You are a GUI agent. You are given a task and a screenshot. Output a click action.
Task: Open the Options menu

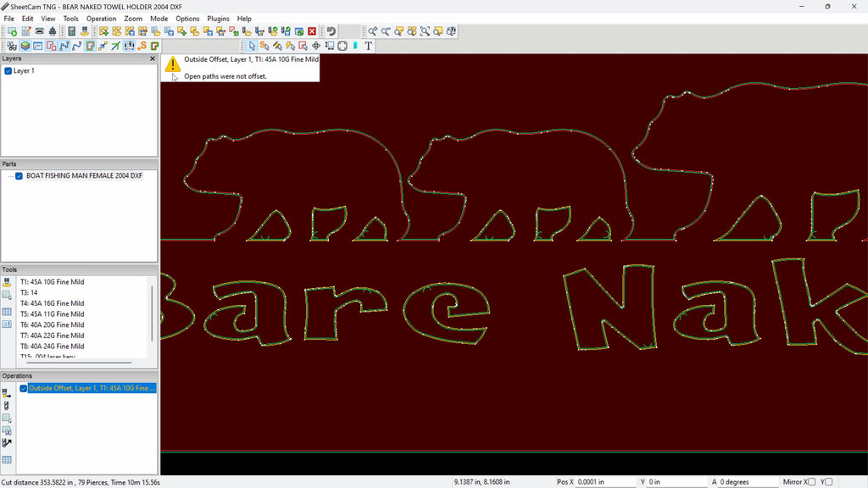pos(187,19)
